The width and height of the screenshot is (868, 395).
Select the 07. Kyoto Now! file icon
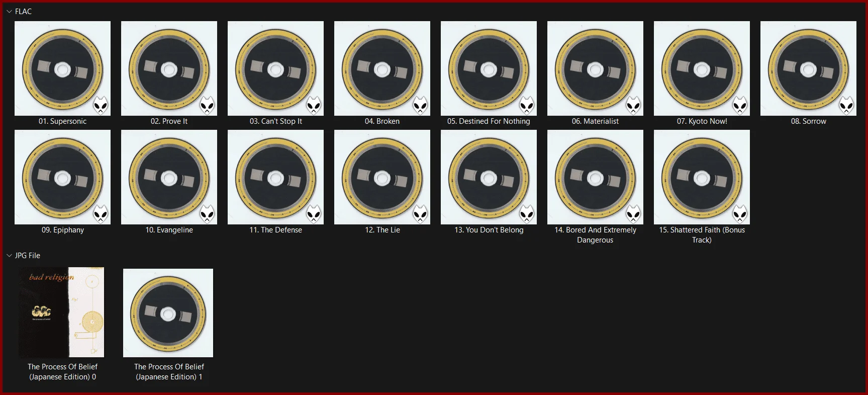click(702, 68)
